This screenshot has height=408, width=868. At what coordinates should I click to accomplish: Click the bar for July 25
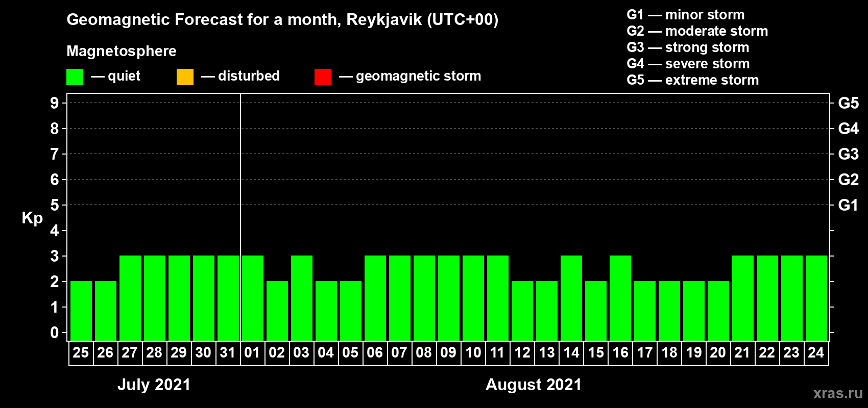81,311
